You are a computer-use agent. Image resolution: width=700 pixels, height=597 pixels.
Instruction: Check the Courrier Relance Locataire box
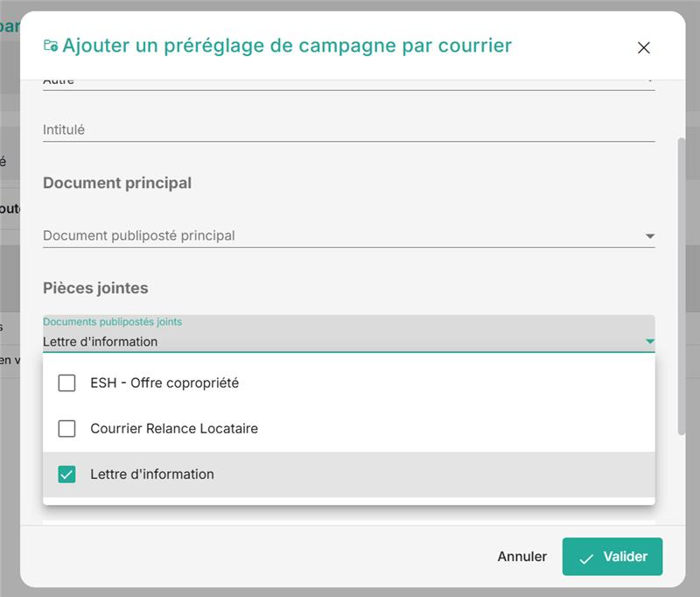tap(66, 429)
